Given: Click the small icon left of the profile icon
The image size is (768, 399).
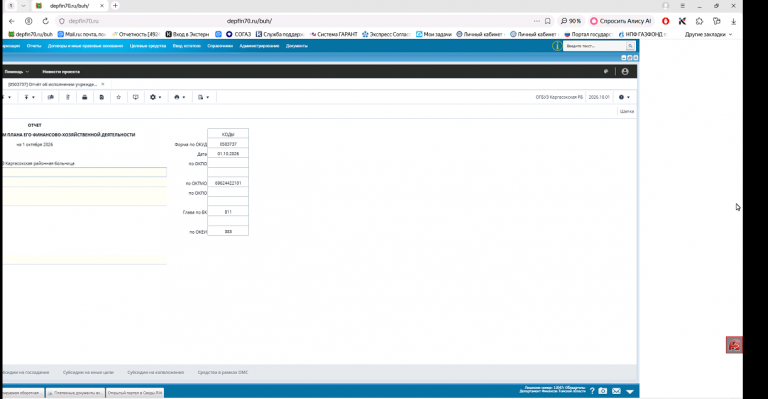Looking at the screenshot, I should coord(606,71).
